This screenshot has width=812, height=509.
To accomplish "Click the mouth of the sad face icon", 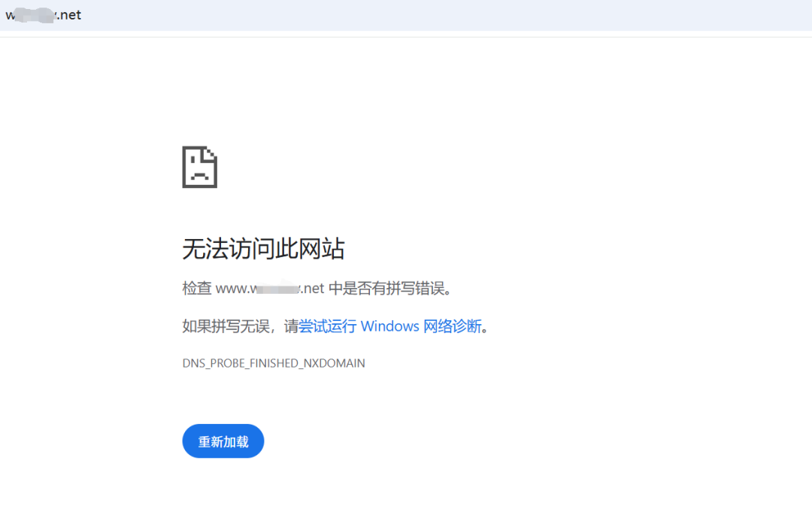I will point(198,175).
